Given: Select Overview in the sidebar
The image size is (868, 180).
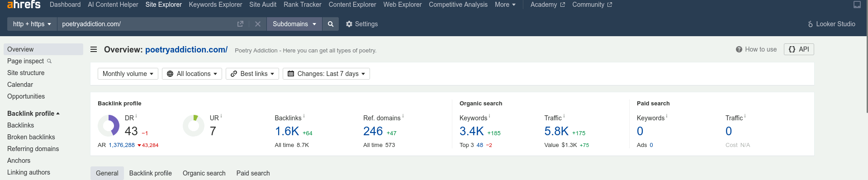Looking at the screenshot, I should [x=43, y=49].
